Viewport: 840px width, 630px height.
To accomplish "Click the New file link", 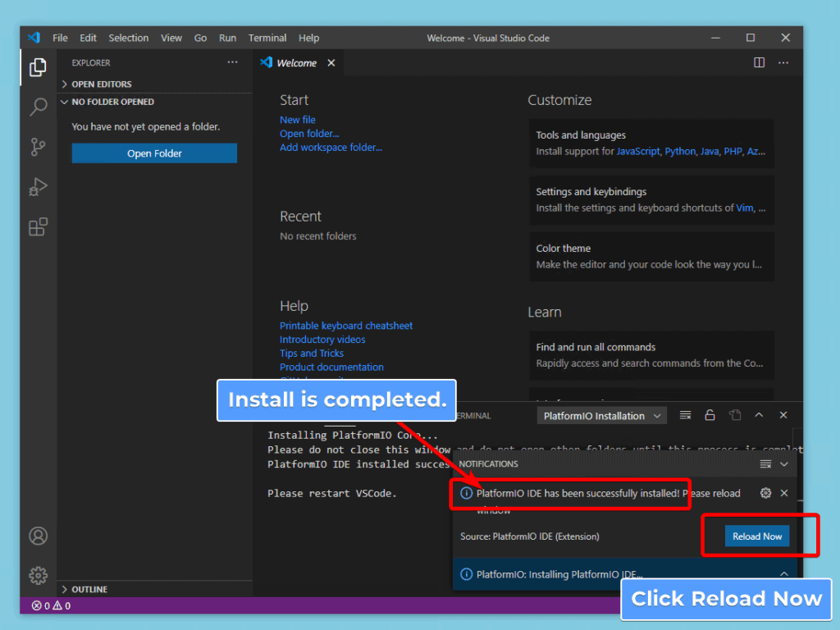I will coord(297,120).
